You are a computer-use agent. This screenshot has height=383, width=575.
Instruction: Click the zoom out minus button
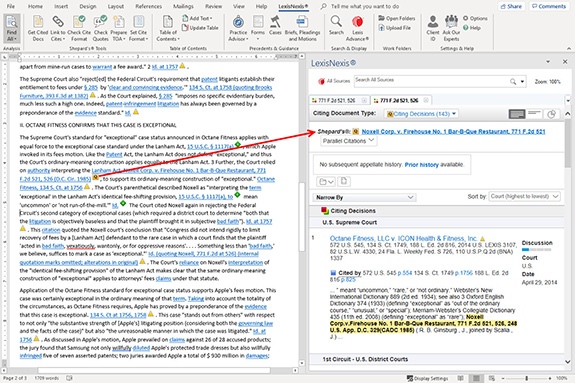503,378
